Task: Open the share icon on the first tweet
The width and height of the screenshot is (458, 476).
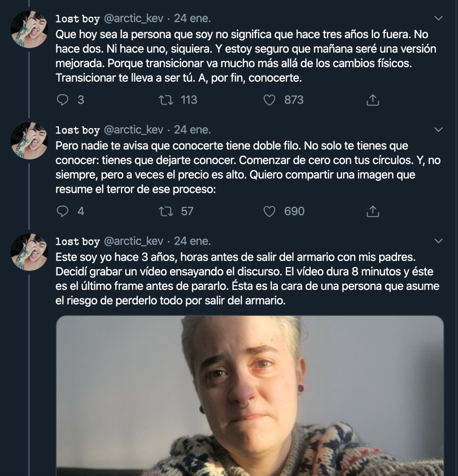Action: 373,100
